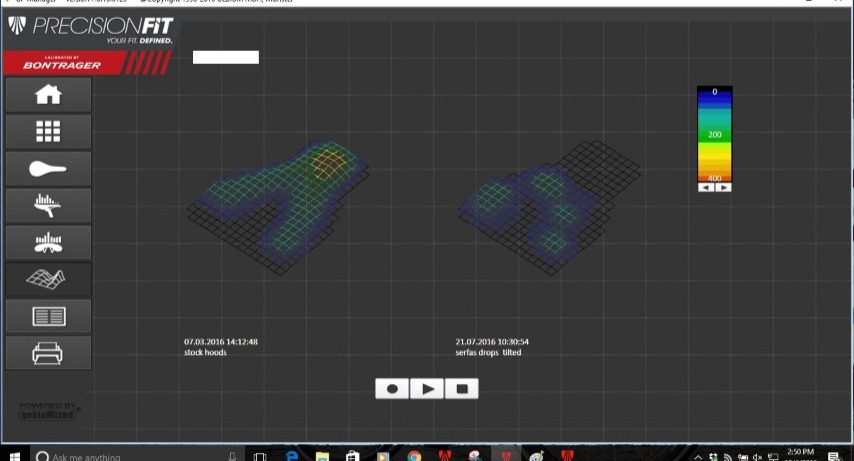Click the 'Ask me anything' search box

pyautogui.click(x=130, y=455)
